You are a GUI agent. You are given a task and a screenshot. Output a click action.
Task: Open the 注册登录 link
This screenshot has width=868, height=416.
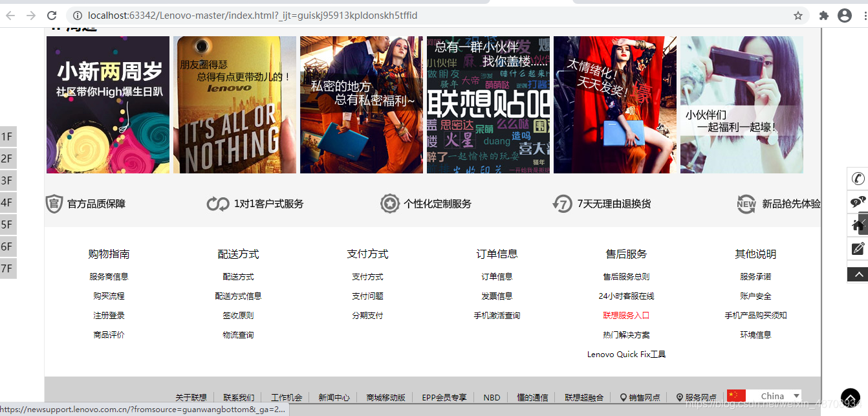109,315
